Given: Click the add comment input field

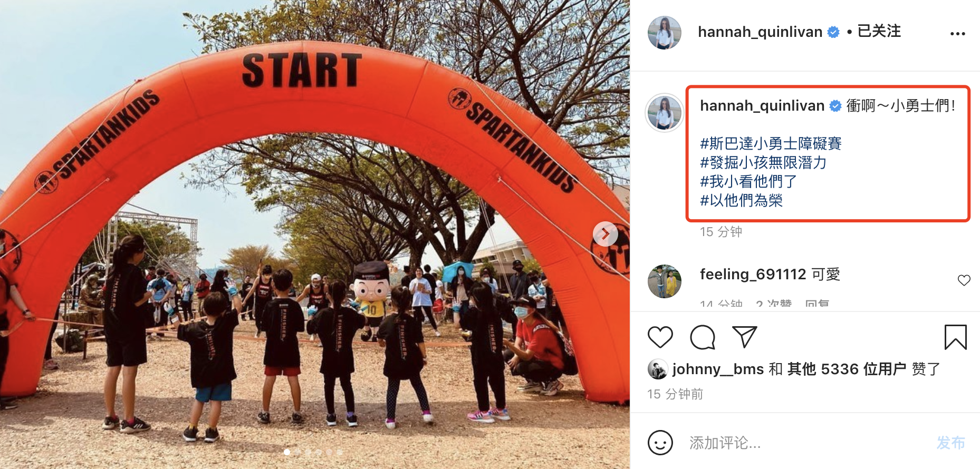Looking at the screenshot, I should point(807,443).
